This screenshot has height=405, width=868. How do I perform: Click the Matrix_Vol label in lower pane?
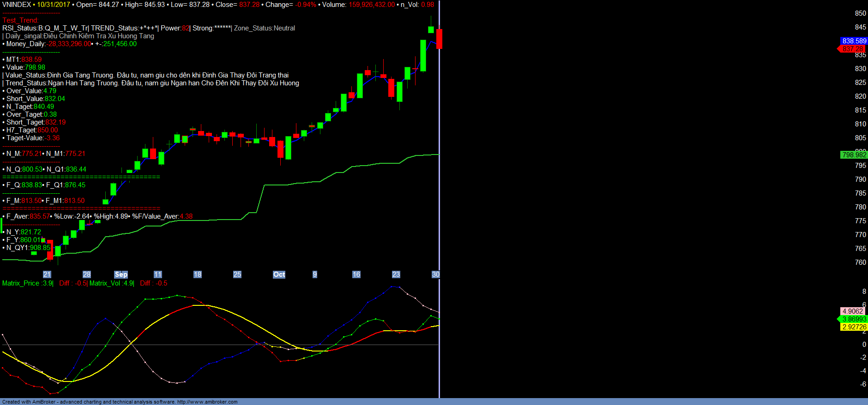(x=105, y=283)
